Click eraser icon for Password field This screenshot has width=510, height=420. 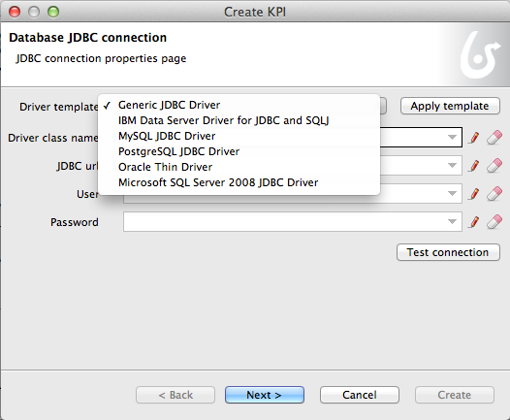[494, 222]
